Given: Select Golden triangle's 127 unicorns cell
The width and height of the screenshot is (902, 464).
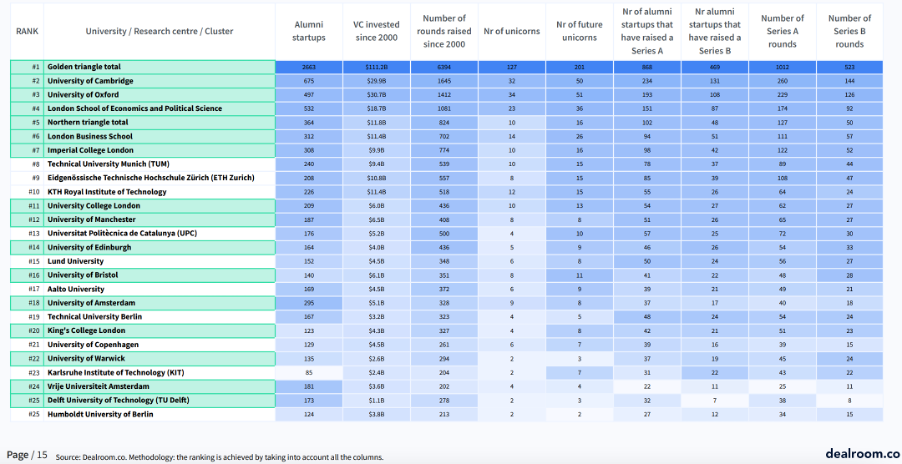Looking at the screenshot, I should 511,67.
